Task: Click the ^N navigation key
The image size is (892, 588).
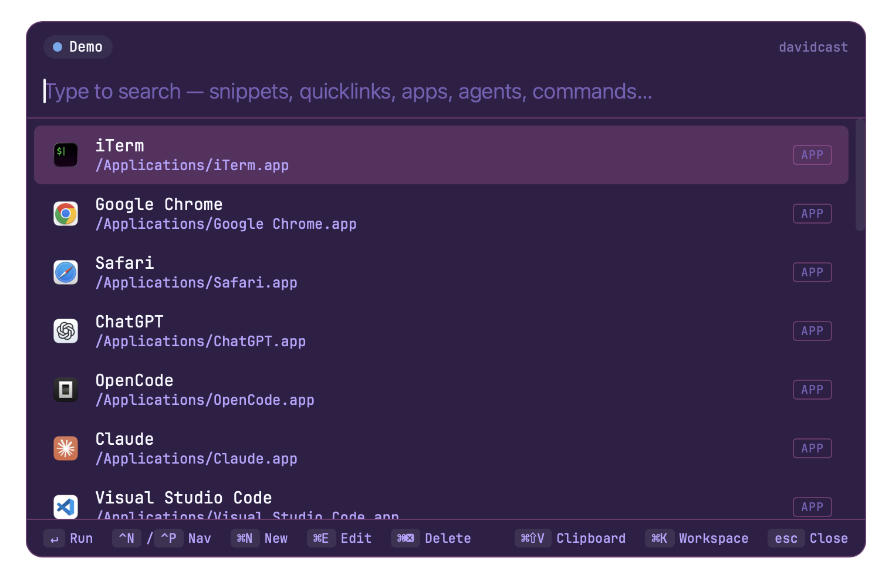Action: (x=127, y=539)
